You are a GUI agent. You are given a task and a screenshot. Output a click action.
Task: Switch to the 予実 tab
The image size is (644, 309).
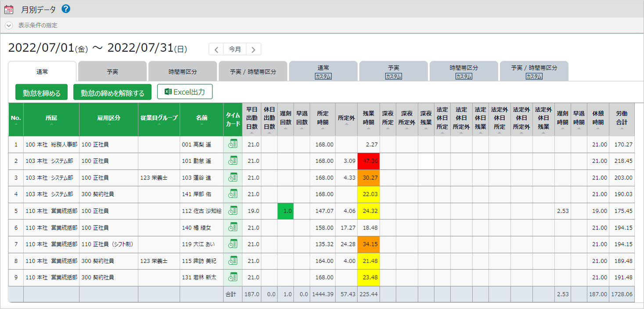point(112,72)
